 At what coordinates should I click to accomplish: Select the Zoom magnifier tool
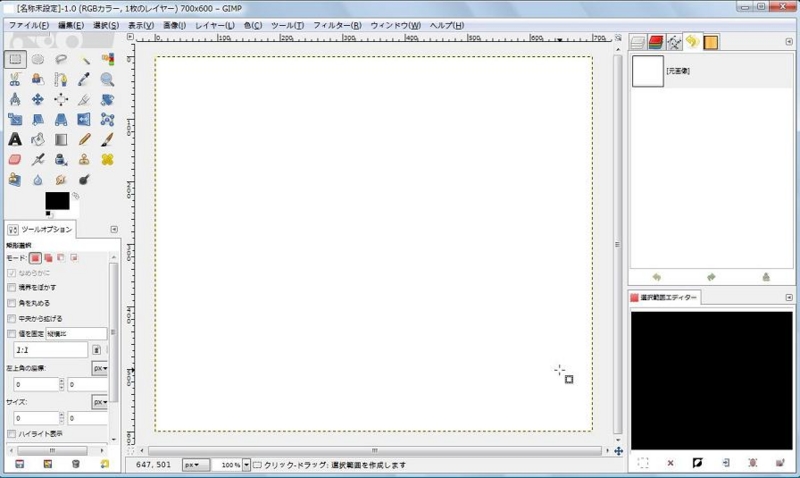(107, 79)
